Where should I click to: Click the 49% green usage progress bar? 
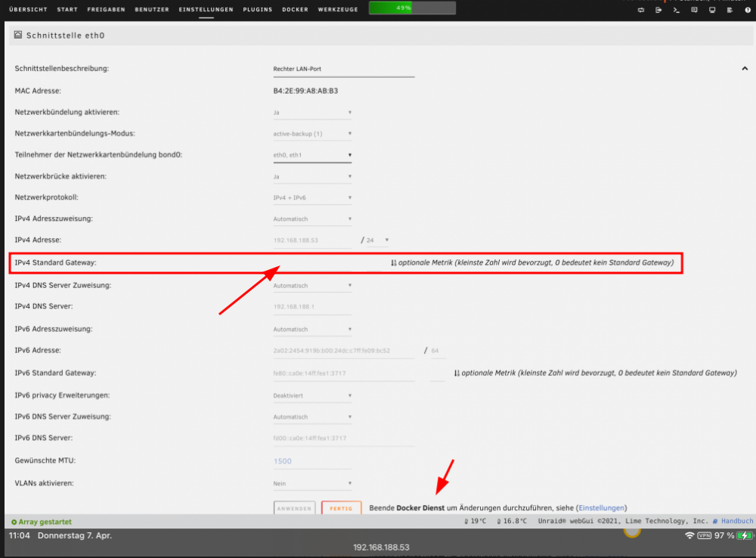[412, 8]
